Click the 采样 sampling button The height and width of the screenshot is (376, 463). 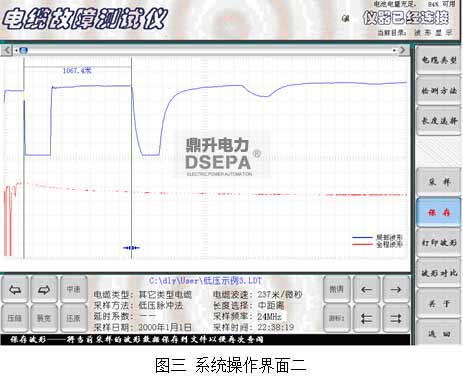coord(439,182)
